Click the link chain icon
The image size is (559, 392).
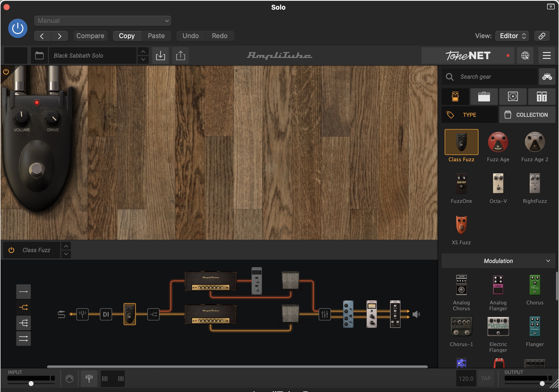[542, 36]
